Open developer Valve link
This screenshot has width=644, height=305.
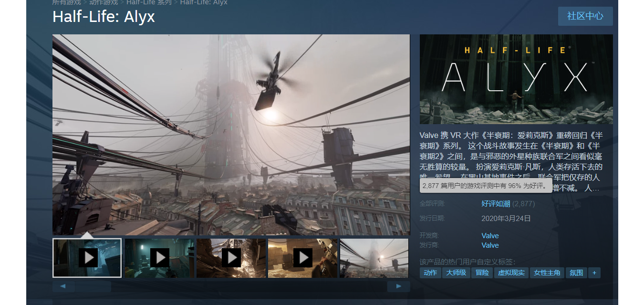coord(490,236)
